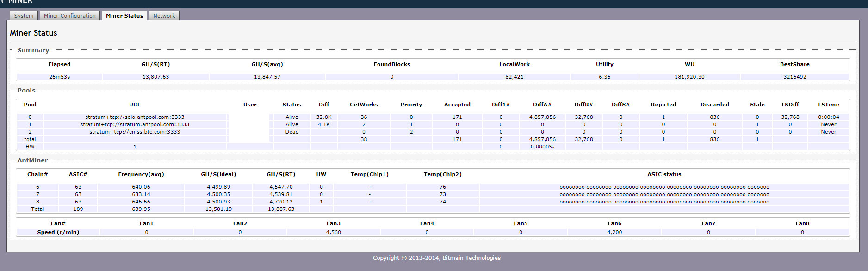868x271 pixels.
Task: Click the Miner Status page heading
Action: [x=33, y=33]
